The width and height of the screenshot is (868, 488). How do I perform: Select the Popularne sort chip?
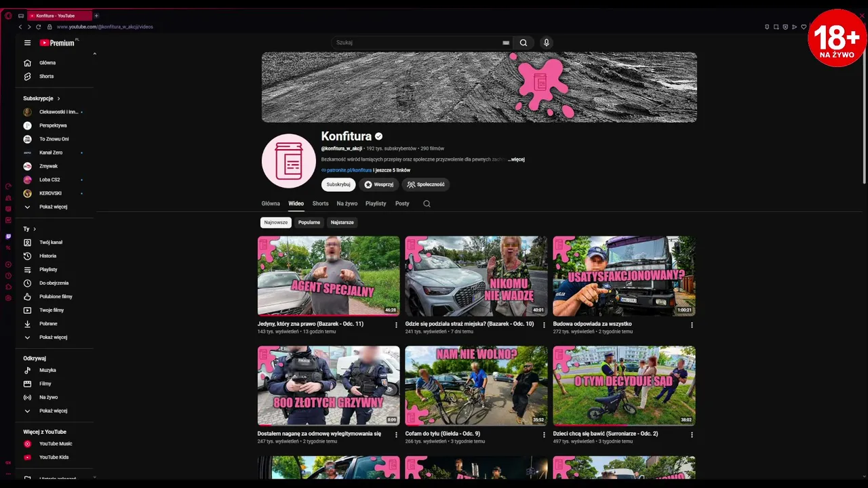pyautogui.click(x=309, y=222)
